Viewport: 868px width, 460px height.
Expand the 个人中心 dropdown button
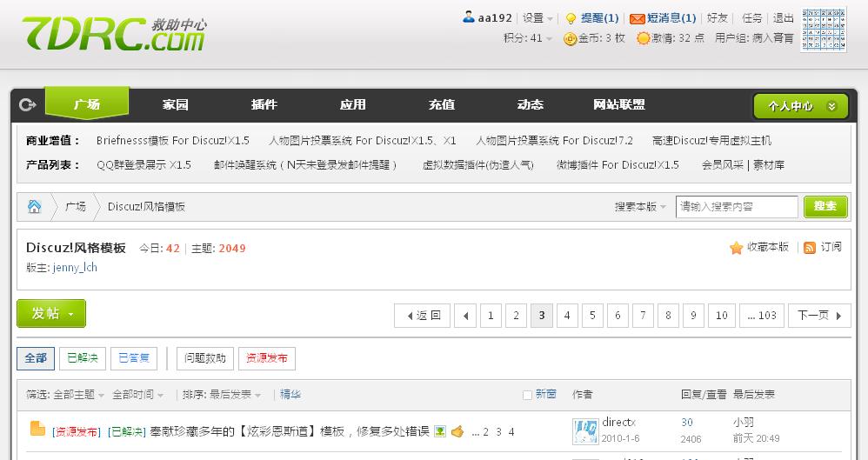[x=800, y=106]
